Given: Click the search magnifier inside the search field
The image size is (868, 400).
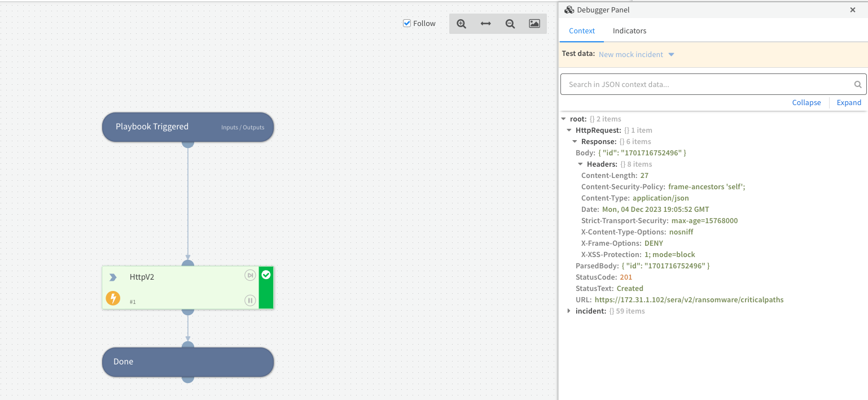Looking at the screenshot, I should pyautogui.click(x=858, y=84).
